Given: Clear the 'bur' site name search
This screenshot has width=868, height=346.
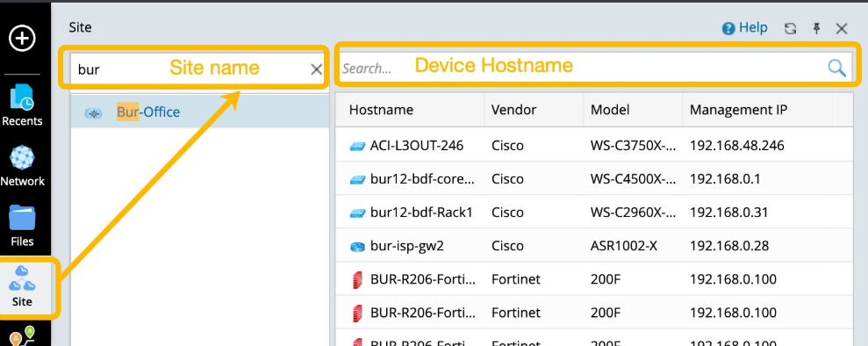Looking at the screenshot, I should click(316, 69).
